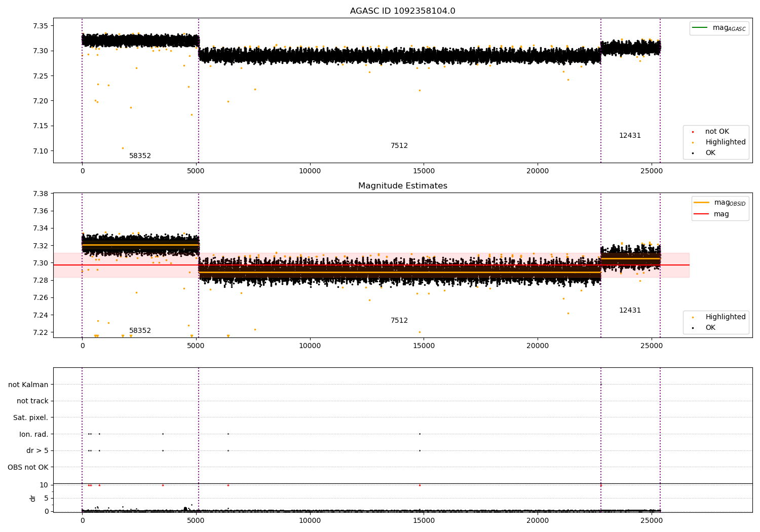
Task: Click the 7.22 y-axis tick label
Action: pos(40,333)
